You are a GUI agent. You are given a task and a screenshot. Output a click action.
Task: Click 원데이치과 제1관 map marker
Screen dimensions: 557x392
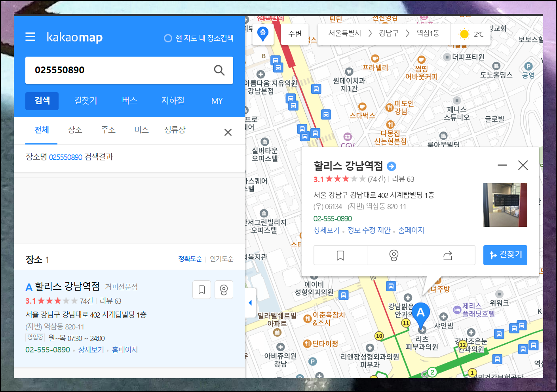349,72
